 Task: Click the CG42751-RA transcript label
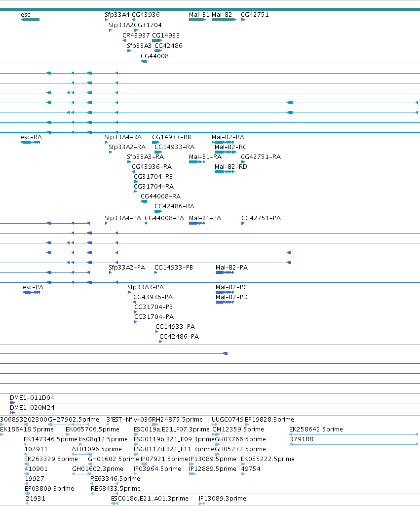(261, 157)
